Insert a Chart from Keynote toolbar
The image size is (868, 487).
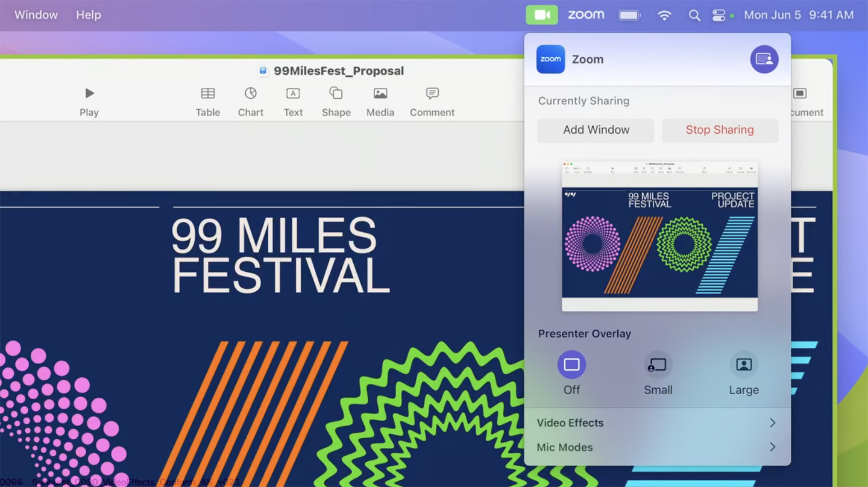(x=251, y=102)
